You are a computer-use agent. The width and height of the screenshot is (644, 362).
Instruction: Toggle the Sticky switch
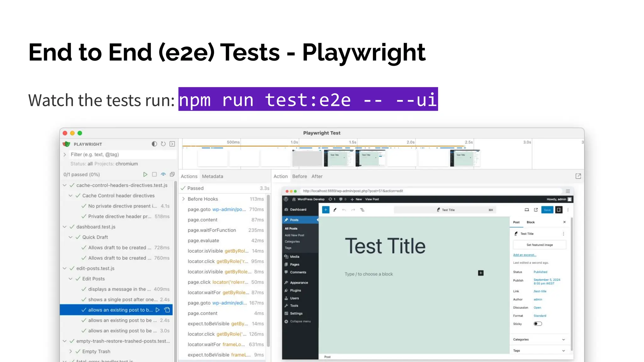point(538,324)
